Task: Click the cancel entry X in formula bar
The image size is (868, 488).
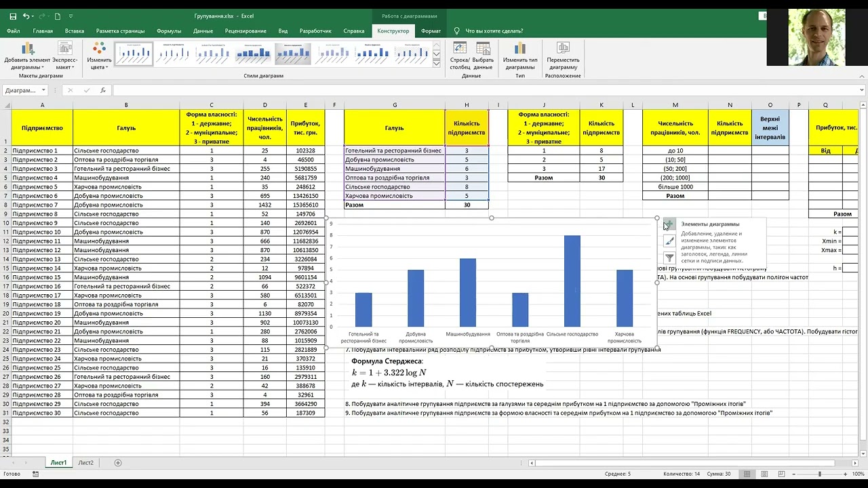Action: click(70, 90)
